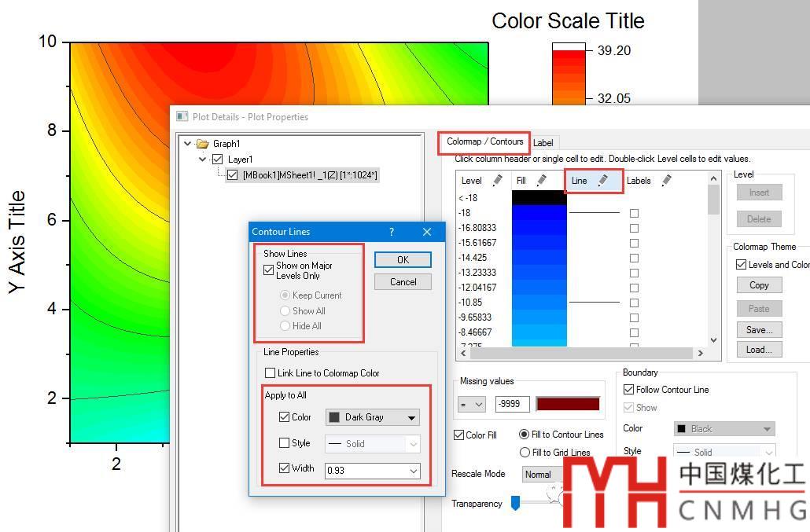This screenshot has height=532, width=810.
Task: Toggle Show on Major Levels Only checkbox
Action: pyautogui.click(x=269, y=270)
